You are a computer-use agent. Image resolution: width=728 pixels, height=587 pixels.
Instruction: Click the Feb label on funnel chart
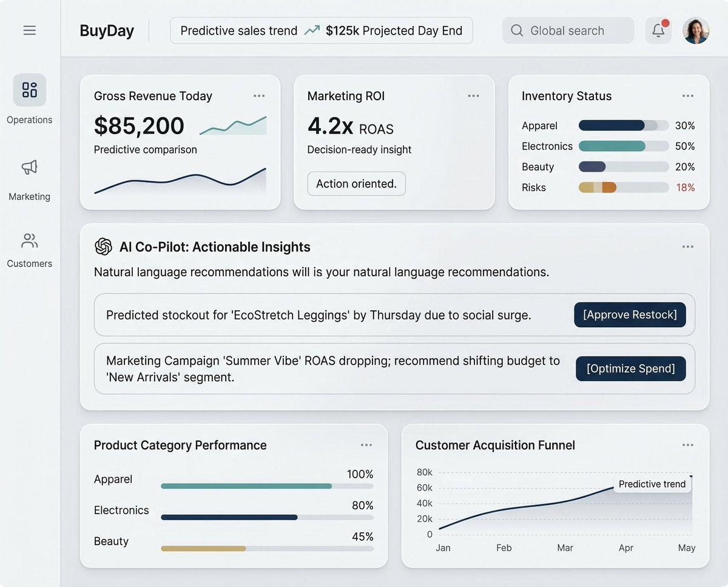[x=504, y=548]
